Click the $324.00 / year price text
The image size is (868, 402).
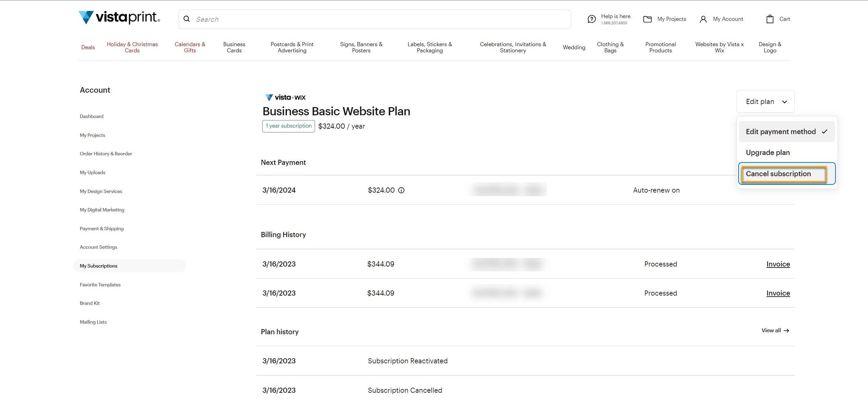tap(341, 126)
